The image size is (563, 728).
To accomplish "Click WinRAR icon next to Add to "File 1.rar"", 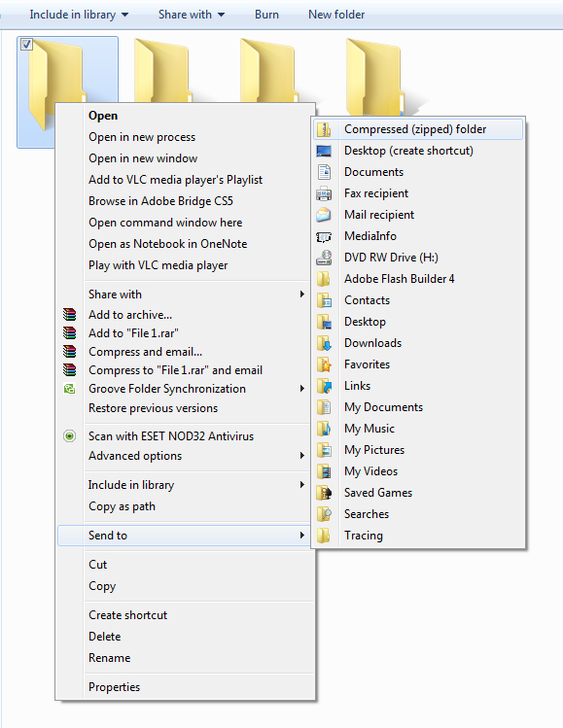I will tap(69, 332).
